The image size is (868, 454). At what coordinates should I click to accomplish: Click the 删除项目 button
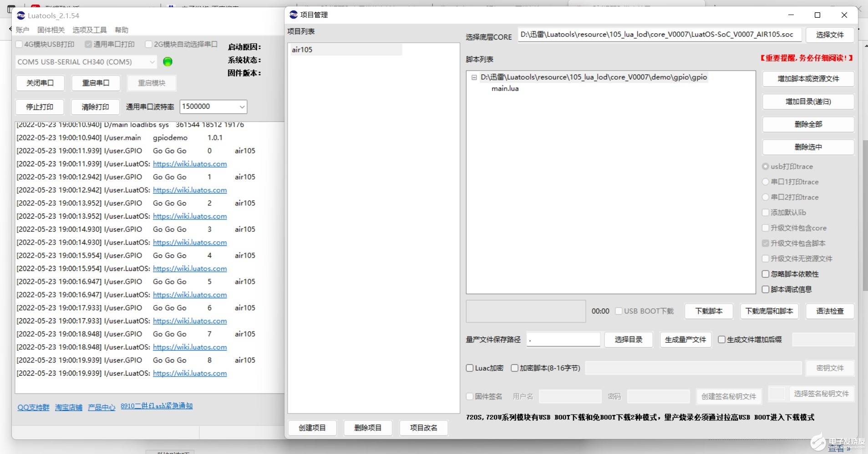[368, 428]
